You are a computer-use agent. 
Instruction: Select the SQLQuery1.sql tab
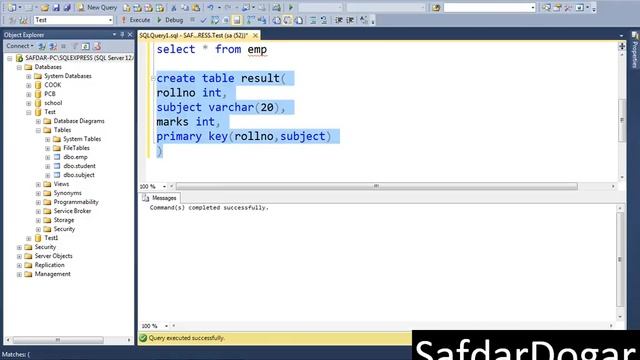coord(193,36)
